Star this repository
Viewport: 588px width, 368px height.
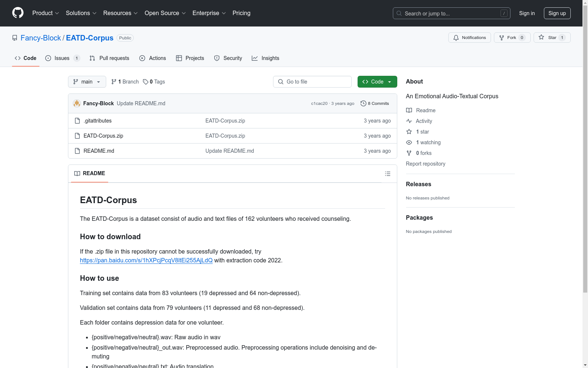(552, 38)
